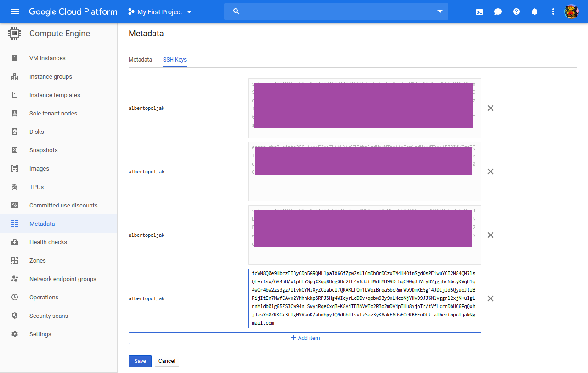
Task: Click the Metadata page title
Action: point(146,34)
